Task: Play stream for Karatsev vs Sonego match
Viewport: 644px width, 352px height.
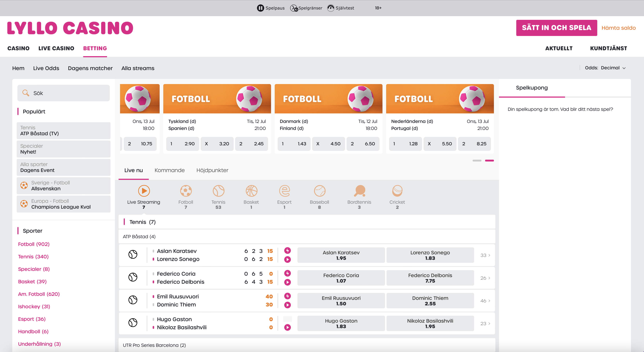Action: point(288,259)
